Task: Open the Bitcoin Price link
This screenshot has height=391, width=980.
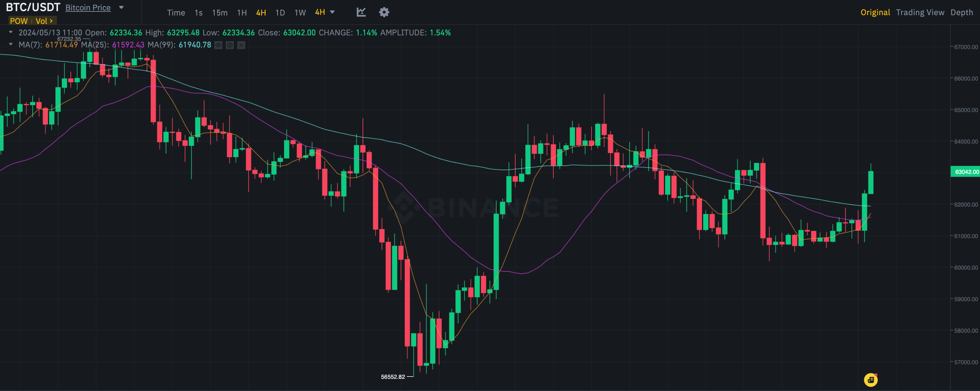Action: click(88, 8)
